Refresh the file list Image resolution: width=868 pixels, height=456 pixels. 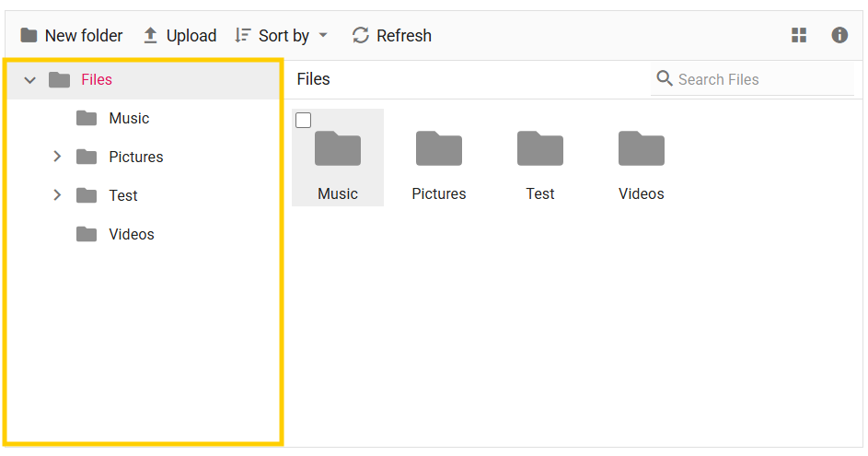click(x=391, y=35)
